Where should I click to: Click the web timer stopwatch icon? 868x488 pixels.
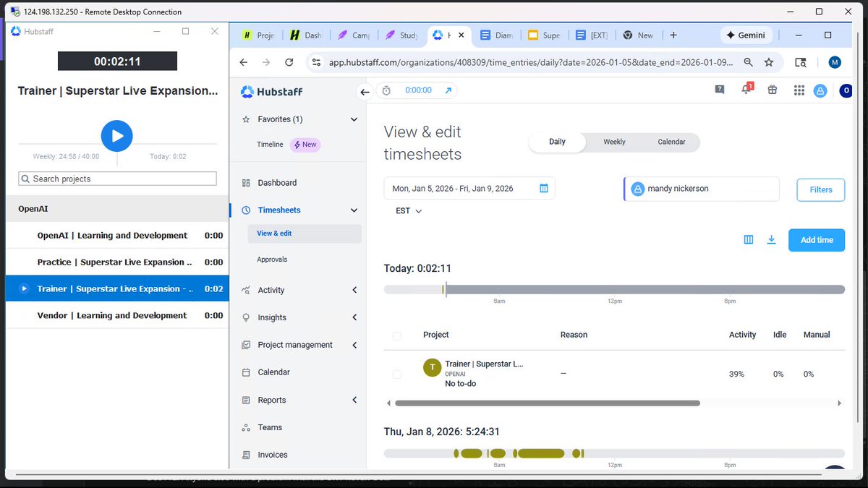coord(386,90)
